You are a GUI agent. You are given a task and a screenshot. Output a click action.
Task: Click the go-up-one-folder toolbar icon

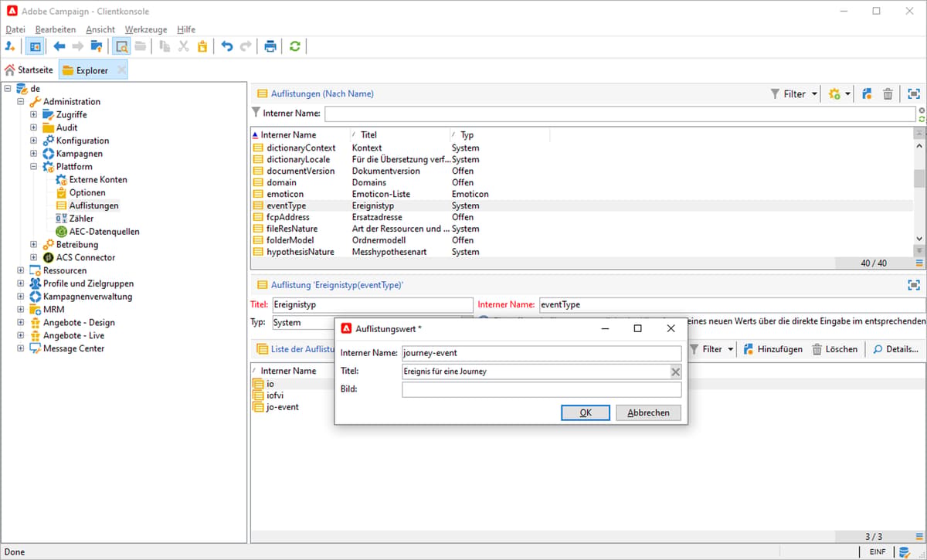[x=96, y=46]
